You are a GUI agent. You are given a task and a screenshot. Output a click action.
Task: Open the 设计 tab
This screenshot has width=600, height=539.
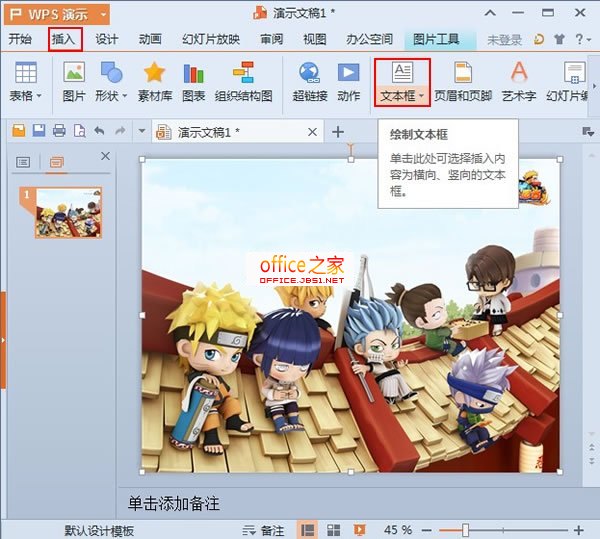[107, 39]
